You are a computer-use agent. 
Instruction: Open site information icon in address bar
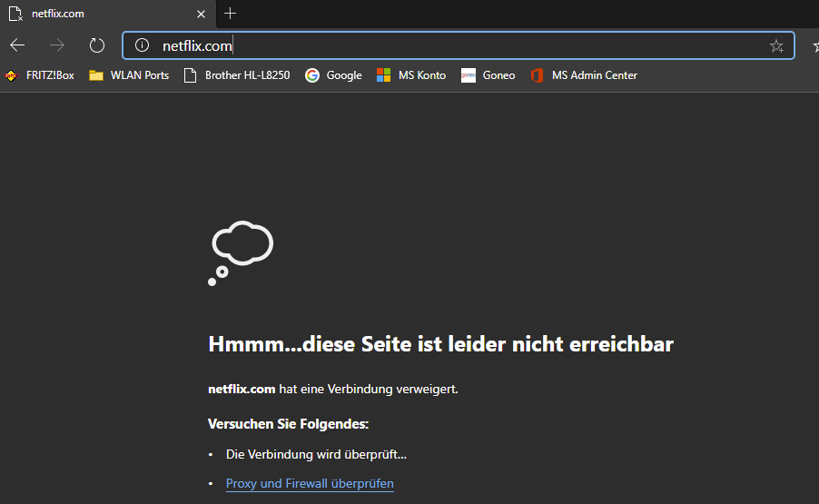(x=142, y=45)
